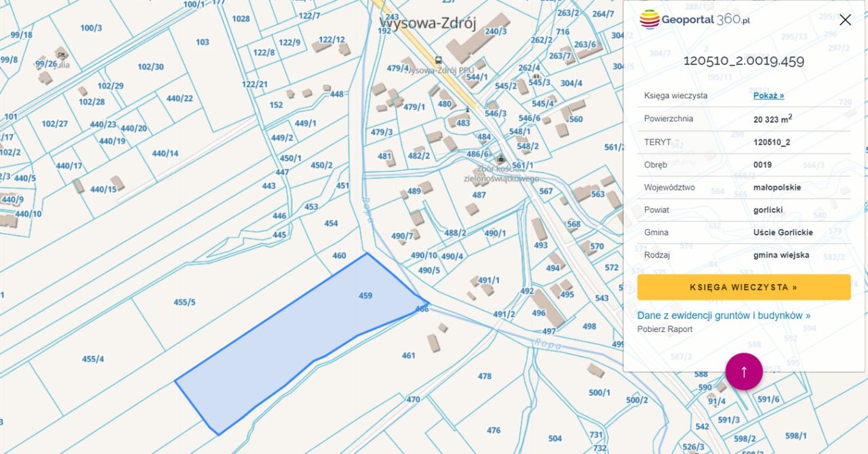Select parcel 460 on the map
Image resolution: width=868 pixels, height=454 pixels.
(339, 255)
